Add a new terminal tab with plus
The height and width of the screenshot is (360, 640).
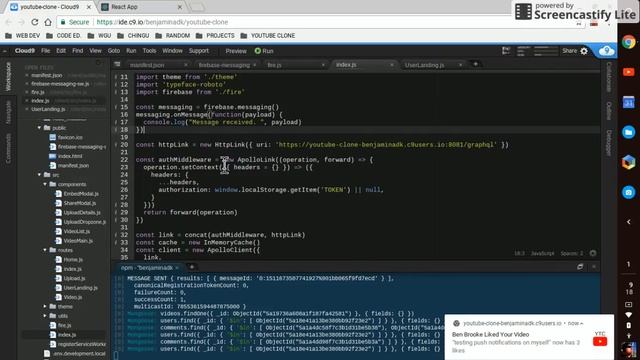click(x=192, y=267)
